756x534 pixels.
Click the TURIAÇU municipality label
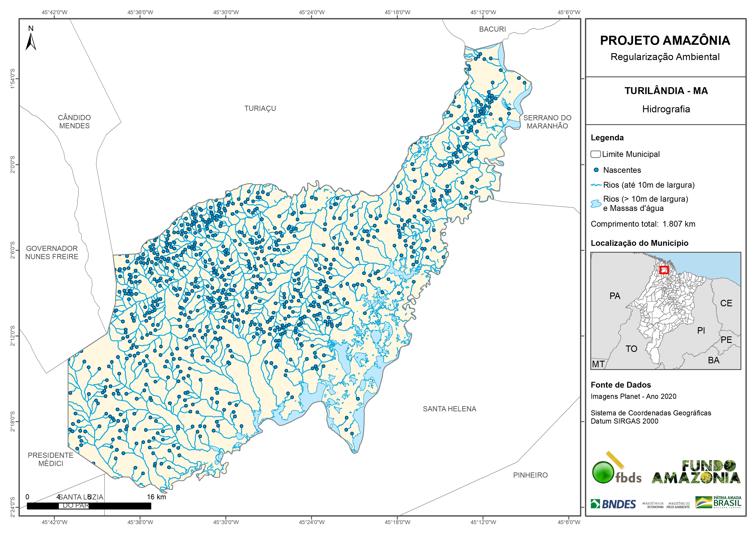click(260, 108)
